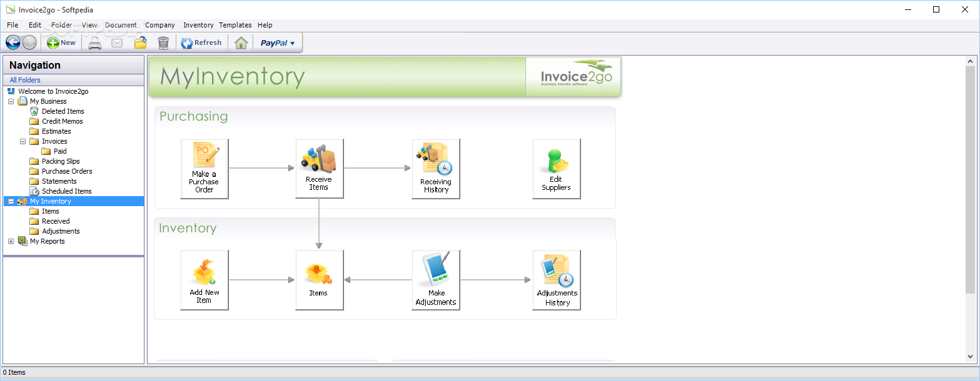Expand the My Reports tree node
This screenshot has width=980, height=381.
click(x=11, y=241)
